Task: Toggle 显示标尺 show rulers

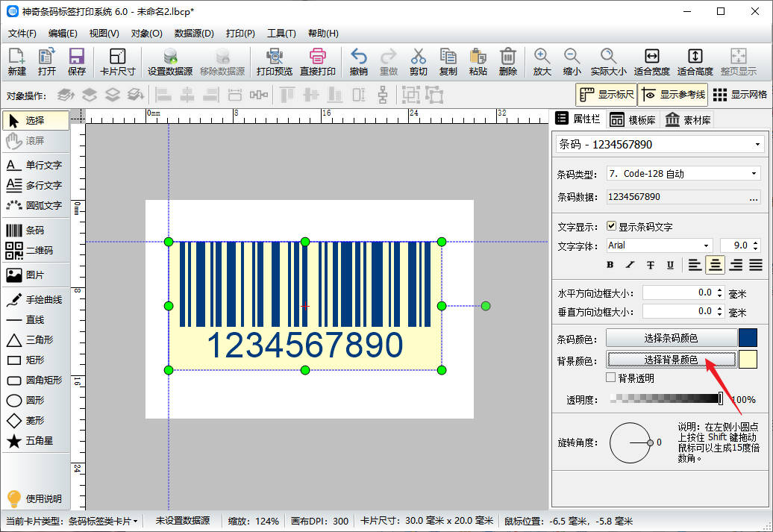Action: coord(607,95)
